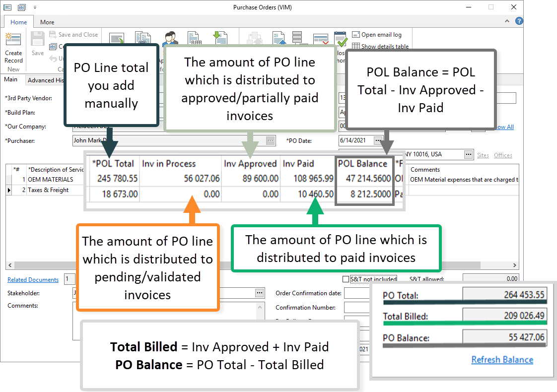The width and height of the screenshot is (557, 392).
Task: Click the abc field icon in title bar
Action: [x=22, y=7]
